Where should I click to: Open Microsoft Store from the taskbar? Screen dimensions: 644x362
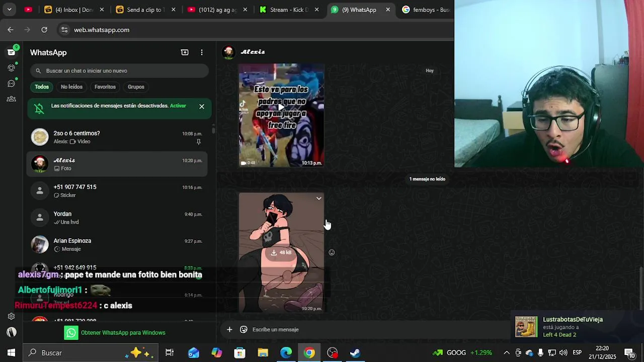(239, 353)
